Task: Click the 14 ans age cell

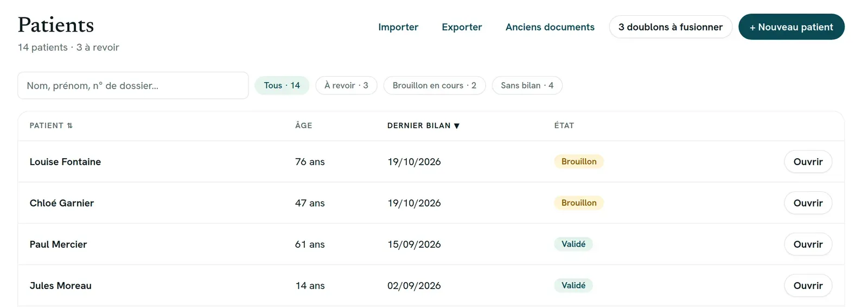Action: pos(310,285)
